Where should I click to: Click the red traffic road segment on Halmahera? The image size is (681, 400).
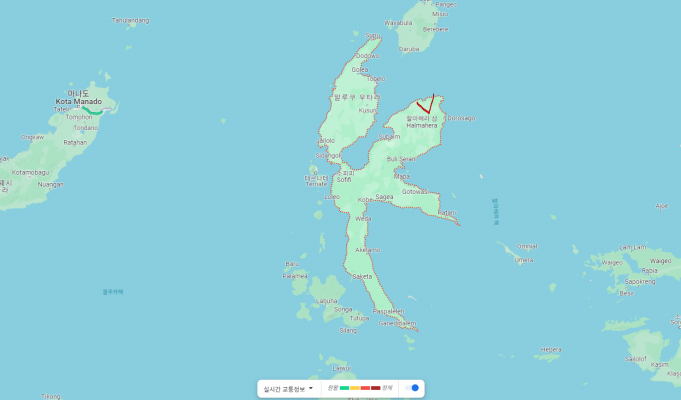point(423,108)
